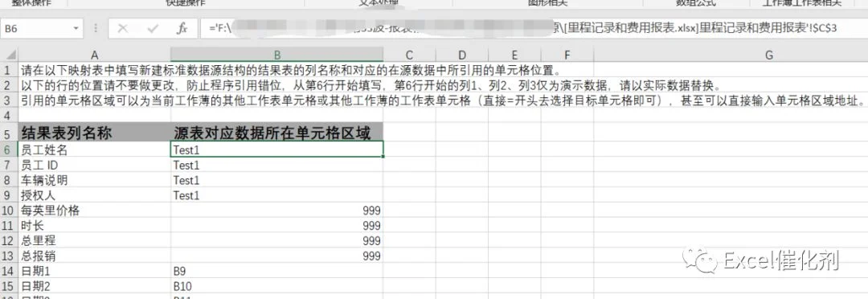Select row 1 header

9,70
